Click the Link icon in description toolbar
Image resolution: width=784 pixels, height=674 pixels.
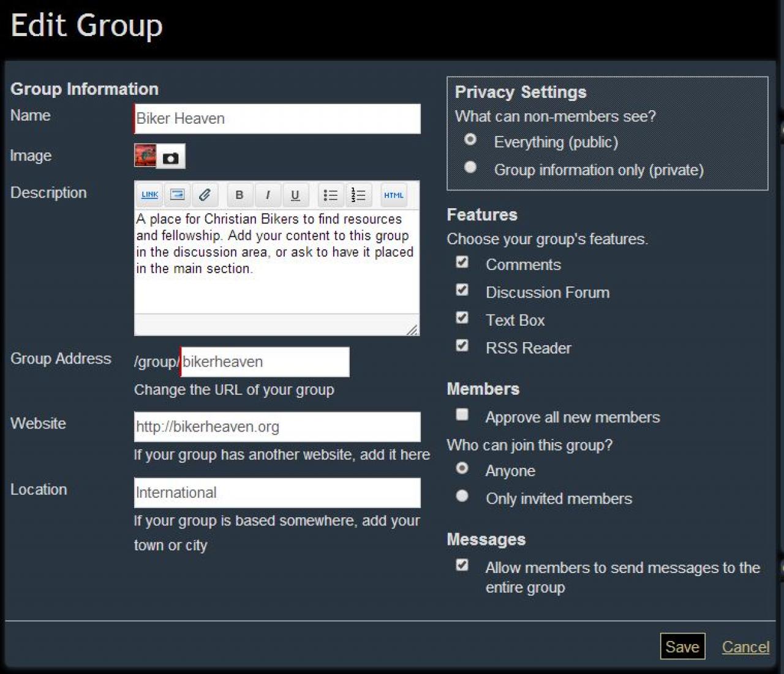tap(149, 195)
